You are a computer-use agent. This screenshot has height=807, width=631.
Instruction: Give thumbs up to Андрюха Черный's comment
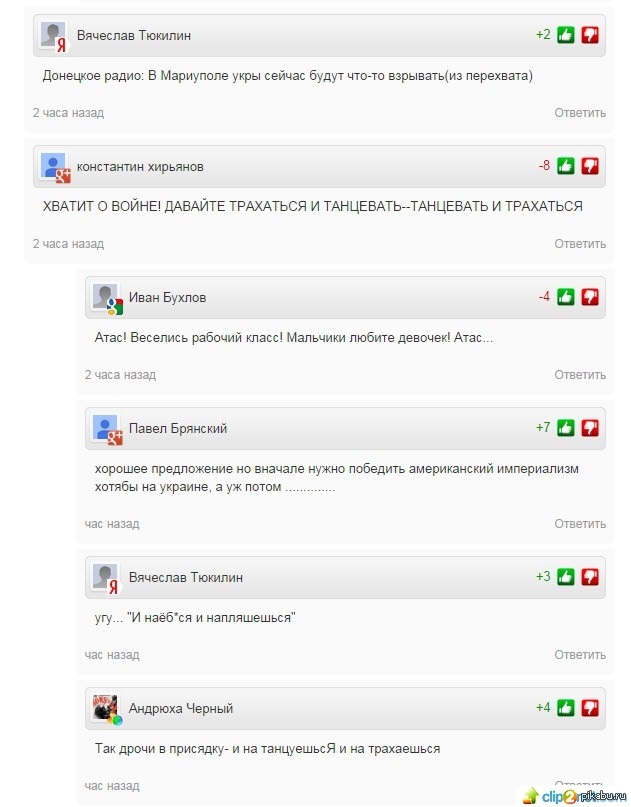(x=566, y=708)
